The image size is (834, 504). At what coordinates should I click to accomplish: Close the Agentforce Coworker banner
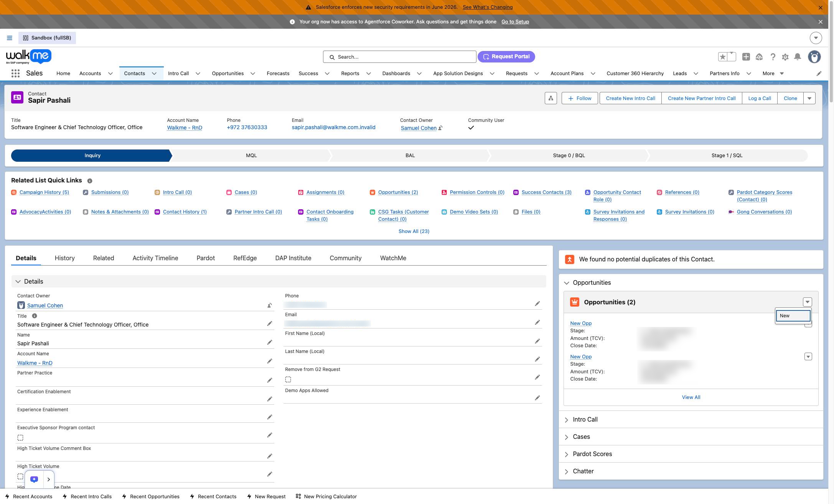(821, 22)
